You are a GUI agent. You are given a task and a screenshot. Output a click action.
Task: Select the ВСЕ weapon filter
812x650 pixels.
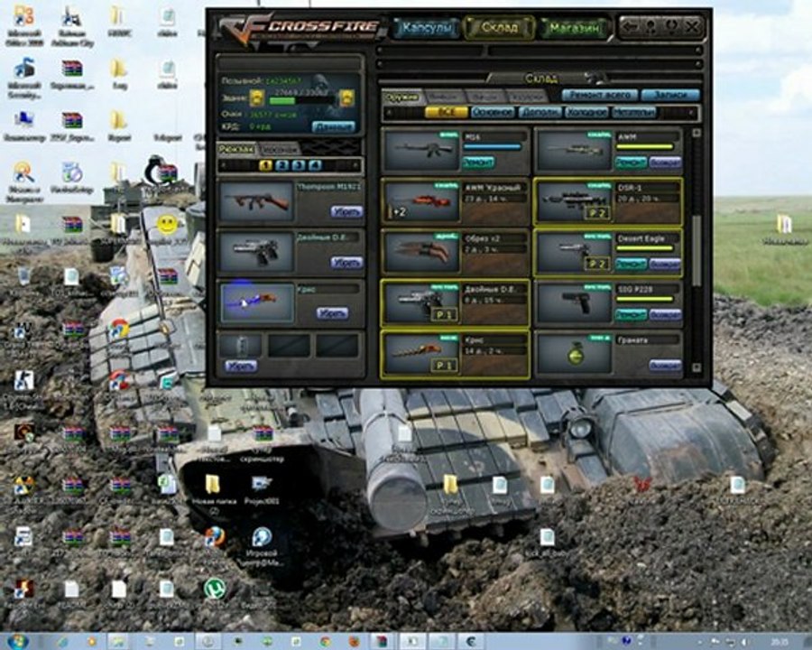(x=446, y=112)
